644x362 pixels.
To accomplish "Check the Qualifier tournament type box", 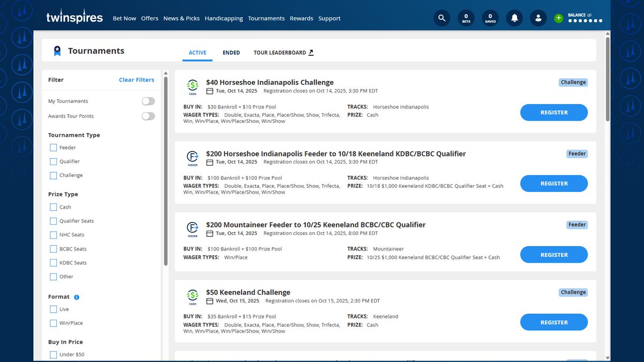I will pyautogui.click(x=53, y=161).
